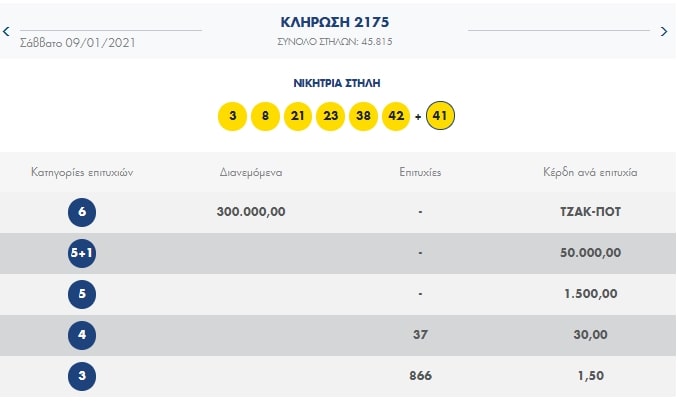Viewport: 678px width, 409px height.
Task: Go to next draw with right arrow
Action: pos(664,31)
